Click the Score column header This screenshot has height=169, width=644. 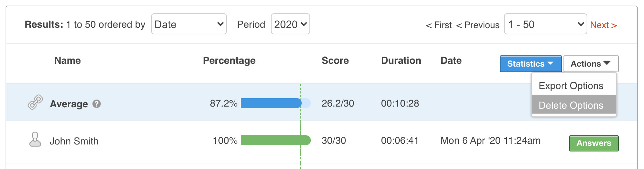pos(335,61)
